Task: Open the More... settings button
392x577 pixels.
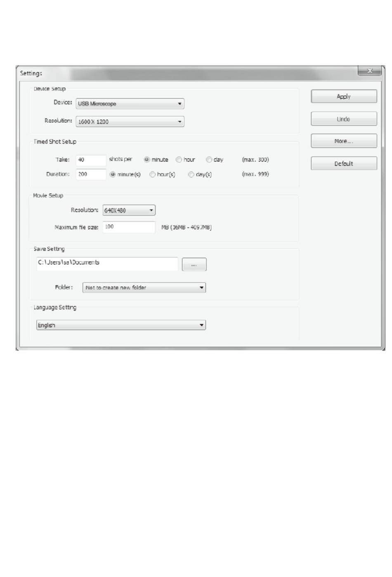Action: (344, 141)
